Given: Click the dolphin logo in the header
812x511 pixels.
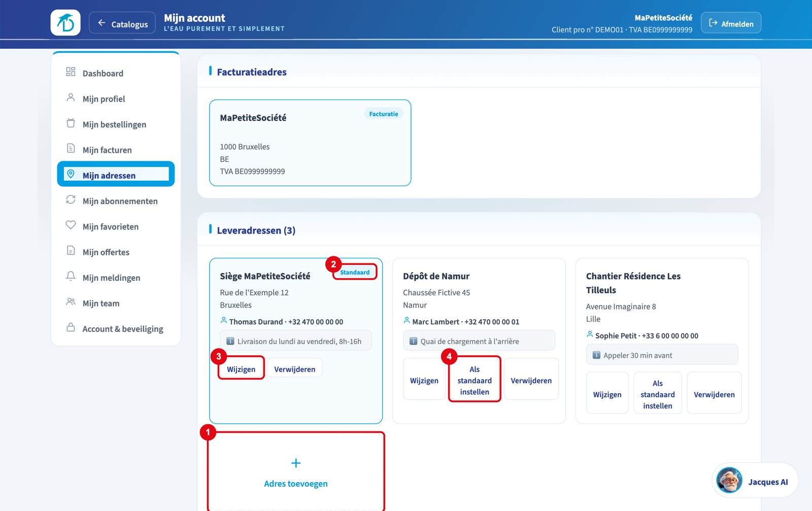Looking at the screenshot, I should pyautogui.click(x=65, y=23).
